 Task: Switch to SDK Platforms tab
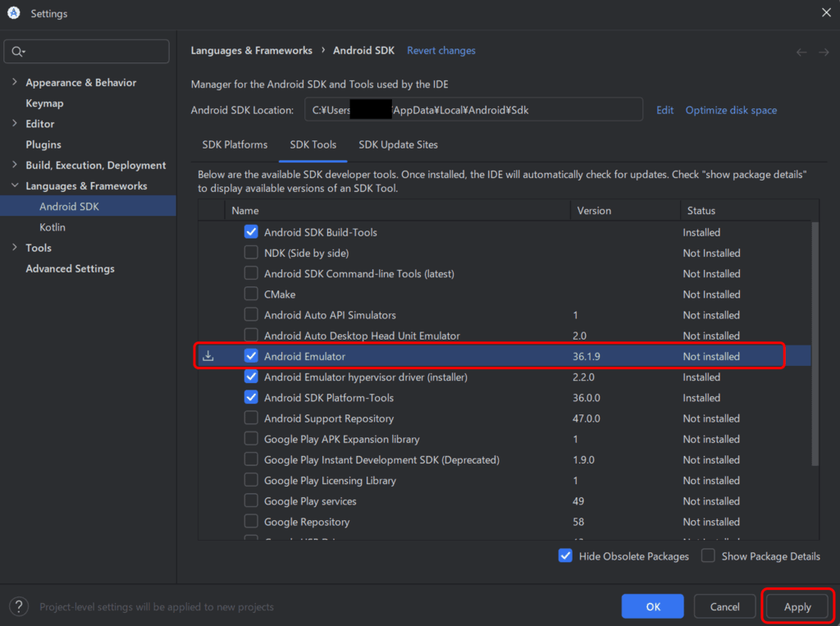tap(235, 144)
